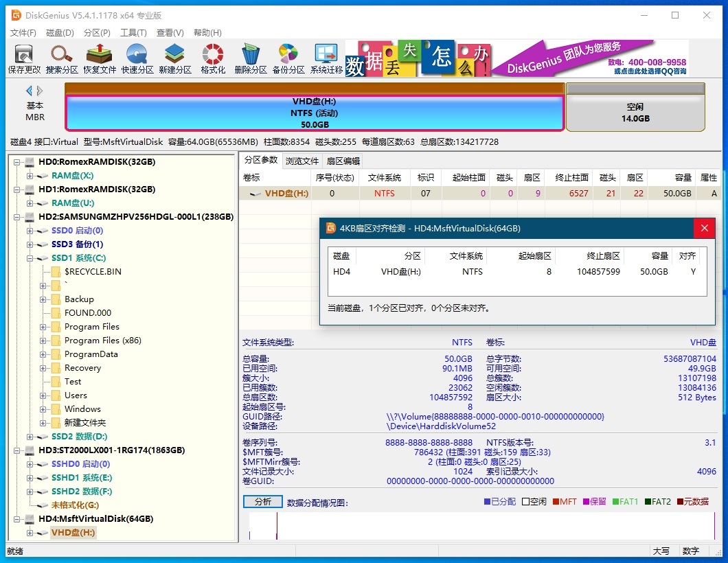Image resolution: width=728 pixels, height=563 pixels.
Task: Select VHD盘(H:) row in partition table
Action: pyautogui.click(x=480, y=193)
